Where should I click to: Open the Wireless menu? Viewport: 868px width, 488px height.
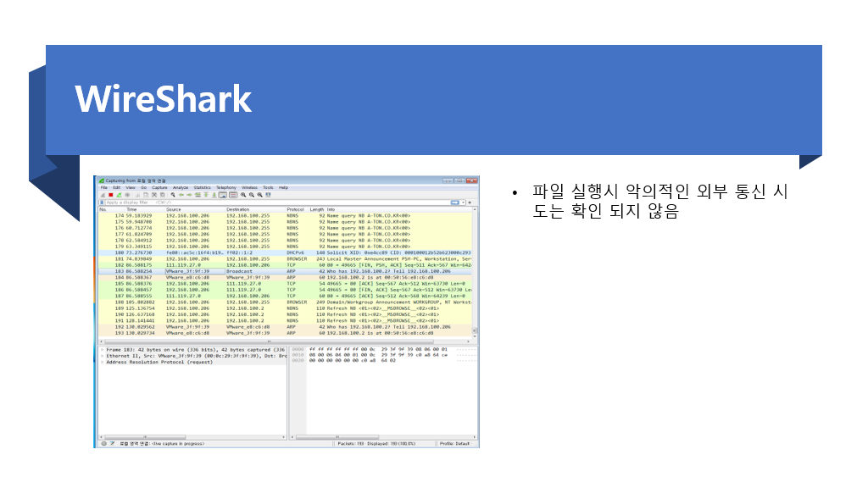click(250, 187)
